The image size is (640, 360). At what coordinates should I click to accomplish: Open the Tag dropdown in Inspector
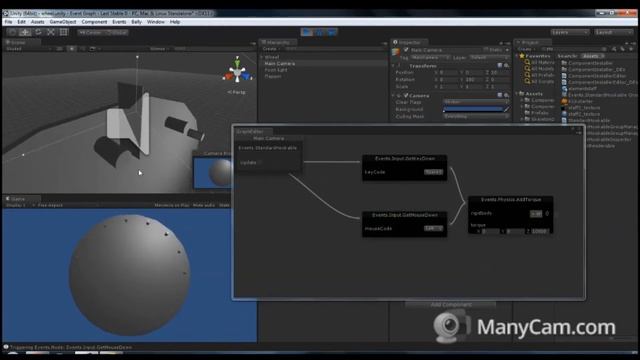(430, 58)
